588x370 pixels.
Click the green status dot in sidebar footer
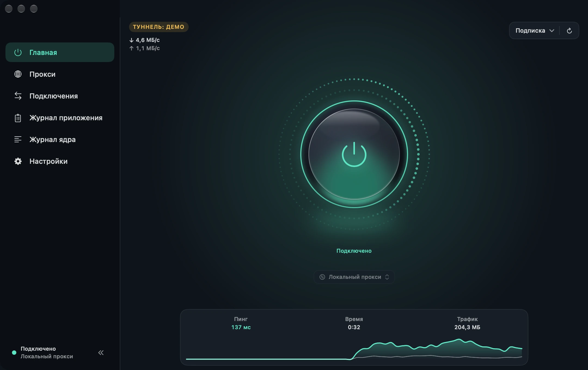(14, 353)
